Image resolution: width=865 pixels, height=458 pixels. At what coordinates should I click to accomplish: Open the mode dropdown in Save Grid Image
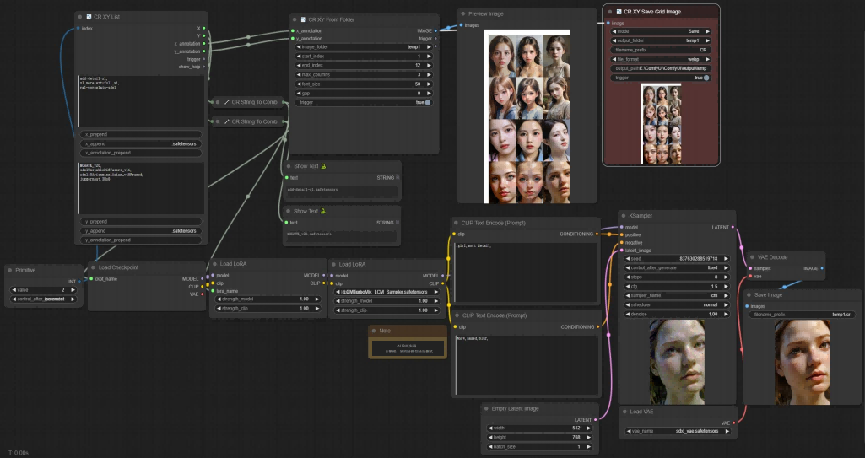[661, 31]
